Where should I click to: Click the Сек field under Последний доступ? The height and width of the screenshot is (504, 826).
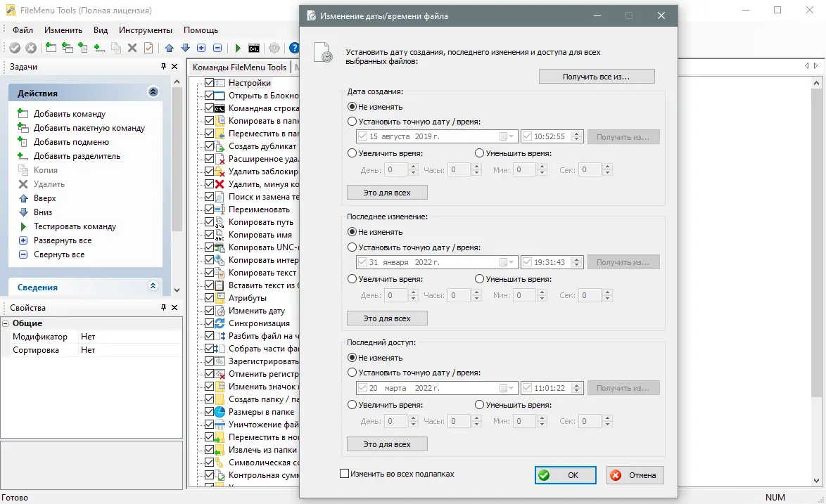tap(590, 421)
